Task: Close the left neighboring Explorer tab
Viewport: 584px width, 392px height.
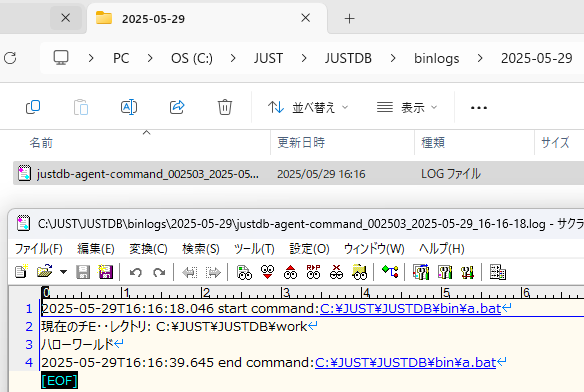Action: (x=66, y=18)
